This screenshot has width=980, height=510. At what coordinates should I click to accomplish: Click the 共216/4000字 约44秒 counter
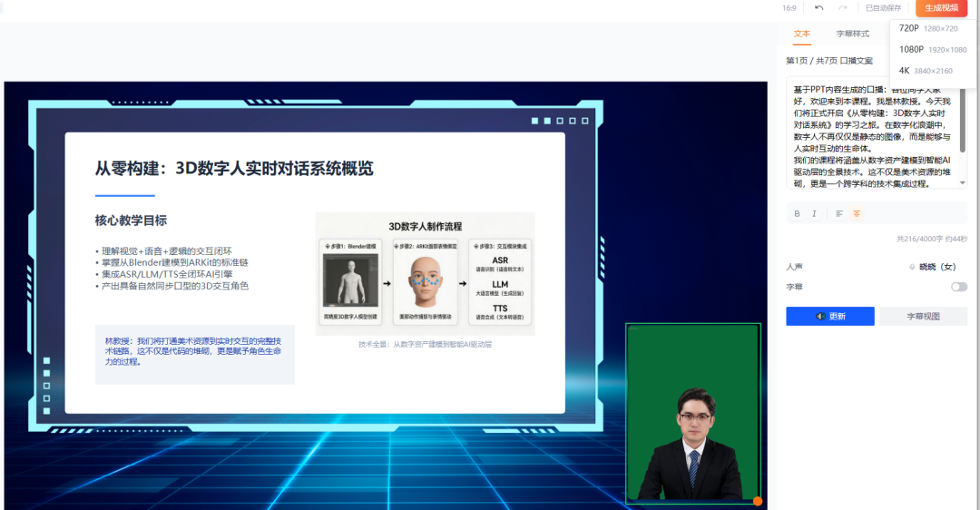click(x=932, y=239)
